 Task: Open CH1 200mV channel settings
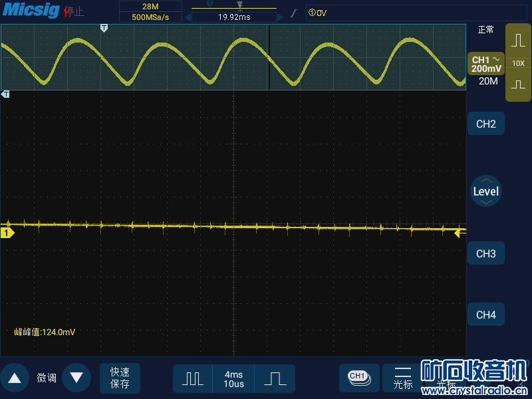[486, 64]
